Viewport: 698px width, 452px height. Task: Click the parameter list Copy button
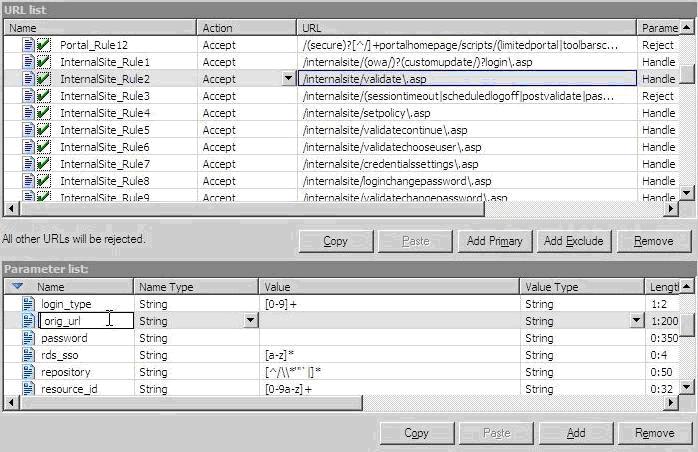point(417,433)
